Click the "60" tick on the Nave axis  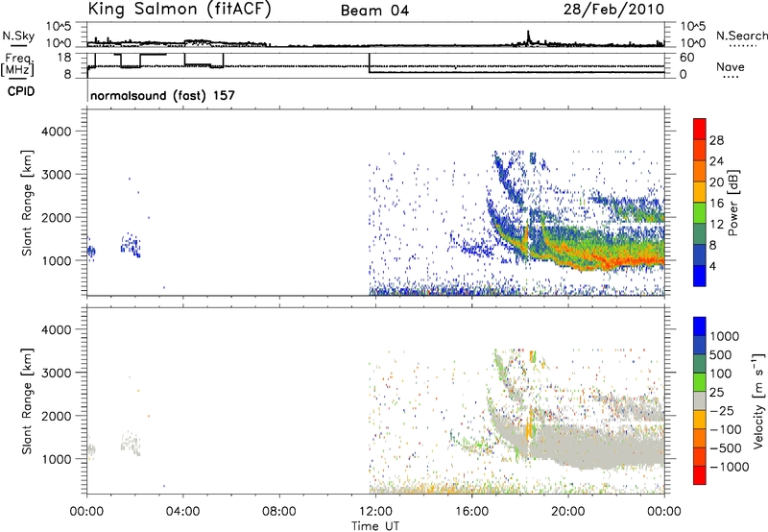tap(687, 58)
